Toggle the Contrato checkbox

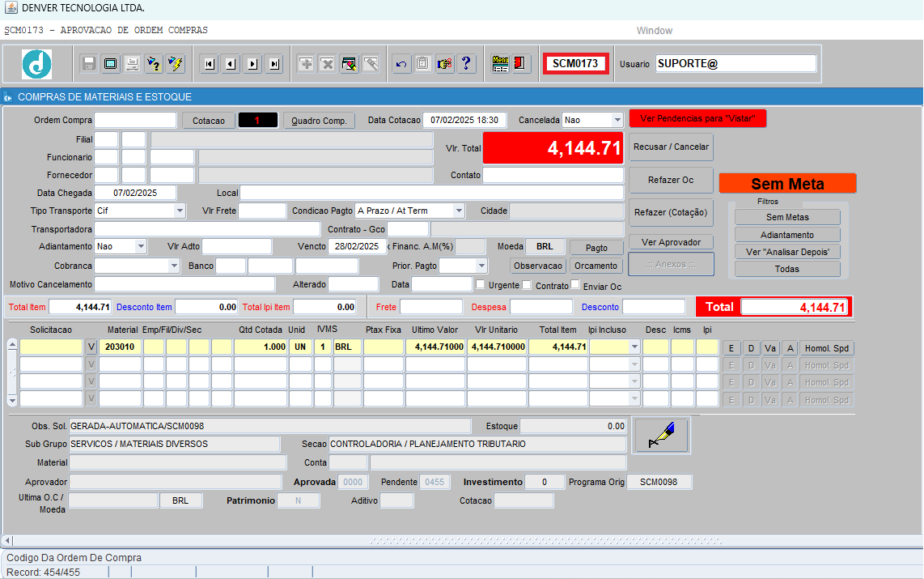(527, 285)
